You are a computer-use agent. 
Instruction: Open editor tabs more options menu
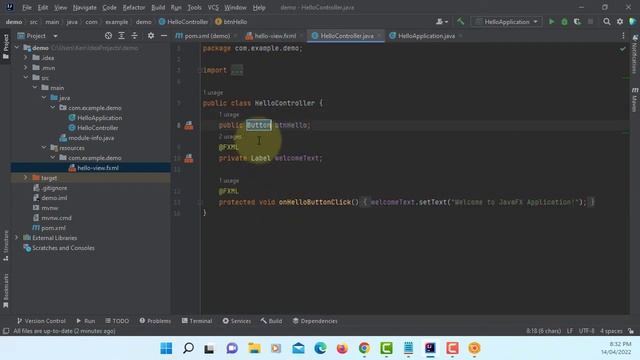(x=623, y=36)
